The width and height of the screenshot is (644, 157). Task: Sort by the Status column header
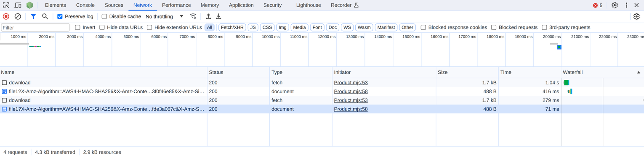(238, 72)
